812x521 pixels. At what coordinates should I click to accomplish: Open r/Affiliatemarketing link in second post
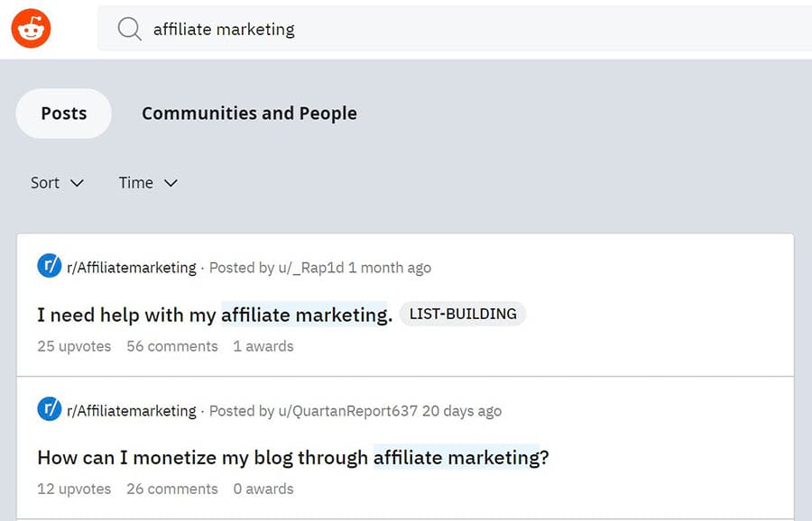pyautogui.click(x=132, y=411)
